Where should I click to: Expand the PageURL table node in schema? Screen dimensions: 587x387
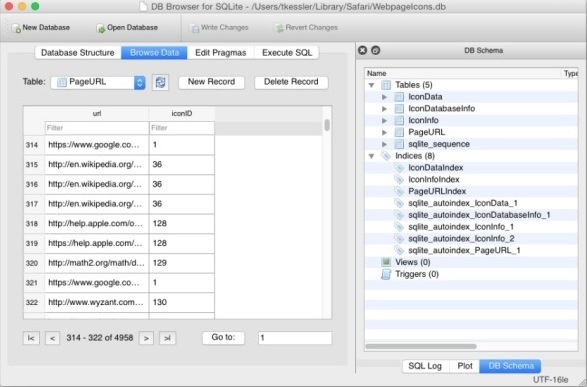(x=384, y=132)
